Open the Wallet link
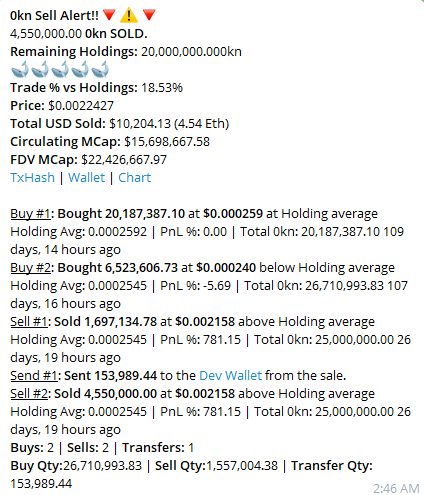Screen dimensions: 424x495 87,178
